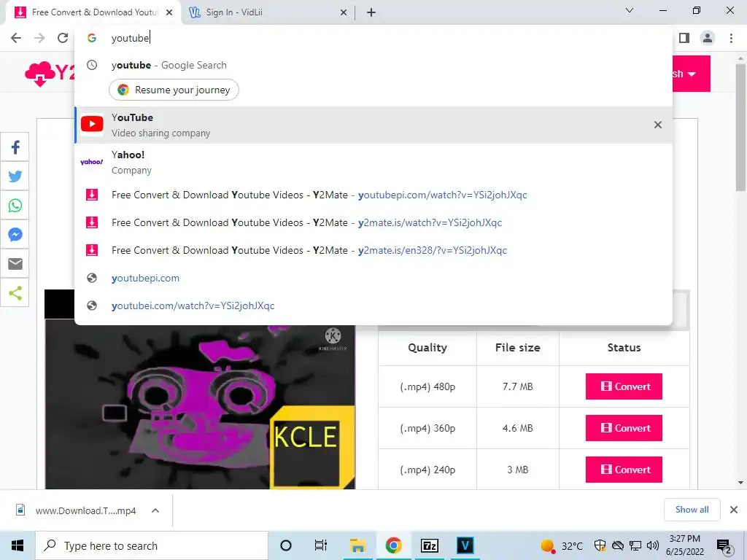Image resolution: width=747 pixels, height=560 pixels.
Task: Open 7-Zip from the taskbar
Action: pyautogui.click(x=429, y=545)
